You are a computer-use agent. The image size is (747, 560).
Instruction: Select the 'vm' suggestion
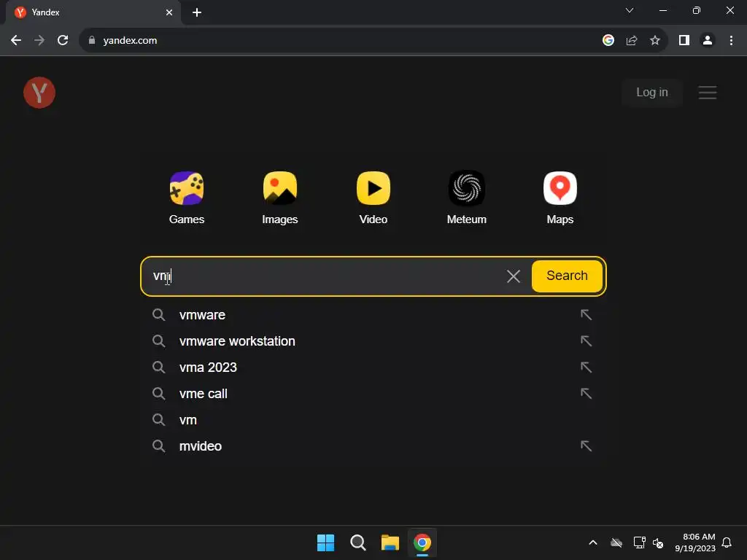[x=373, y=419]
